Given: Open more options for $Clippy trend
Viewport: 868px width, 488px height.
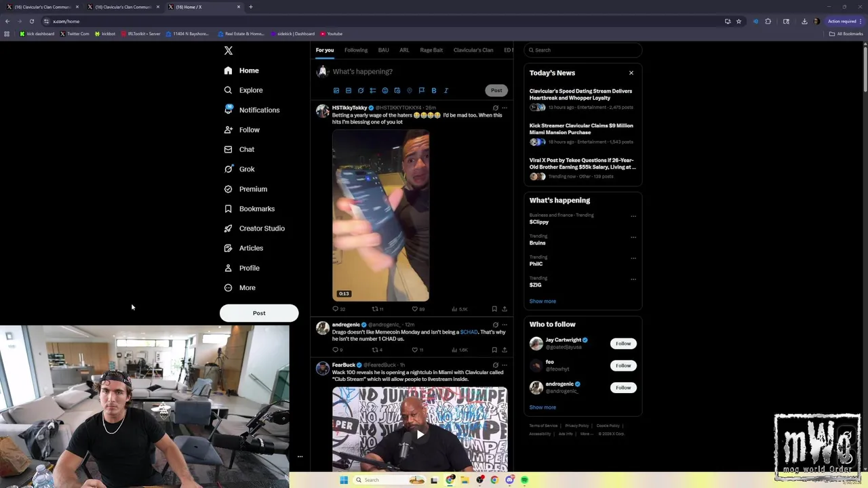Looking at the screenshot, I should [x=633, y=216].
